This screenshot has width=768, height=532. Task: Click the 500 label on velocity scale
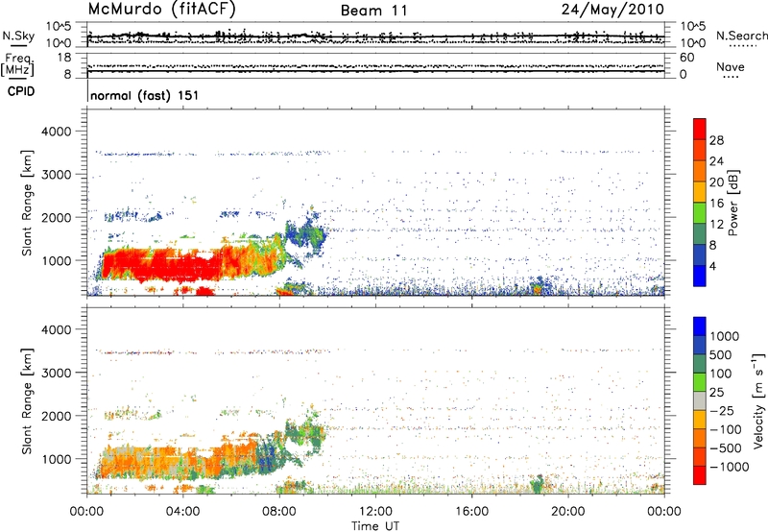(721, 355)
